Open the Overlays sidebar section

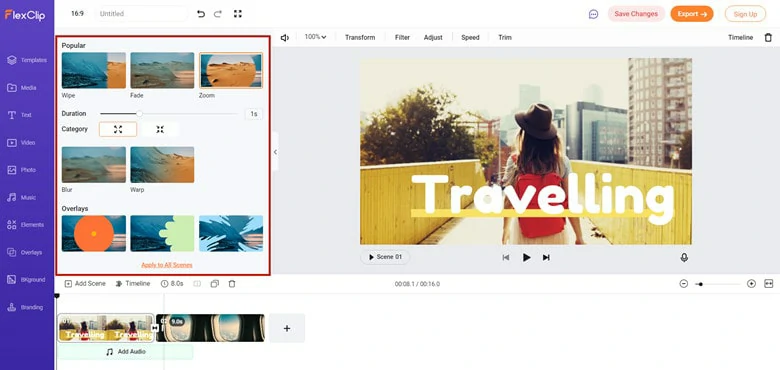click(25, 252)
